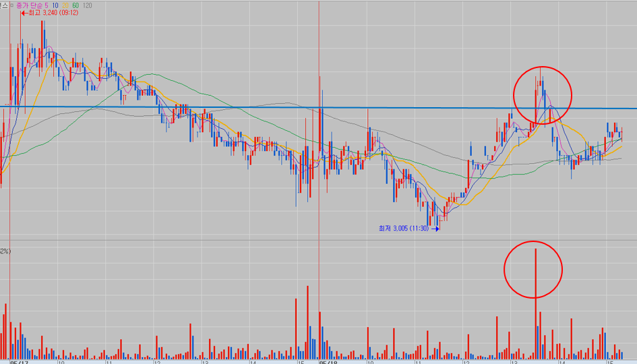Click the orange 20-period moving average value
Image resolution: width=637 pixels, height=364 pixels.
pos(65,5)
